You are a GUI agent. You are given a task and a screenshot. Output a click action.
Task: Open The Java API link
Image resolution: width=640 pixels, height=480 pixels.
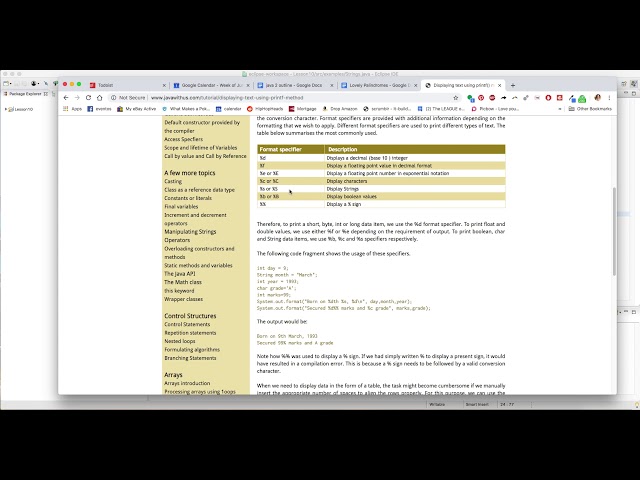[x=180, y=274]
